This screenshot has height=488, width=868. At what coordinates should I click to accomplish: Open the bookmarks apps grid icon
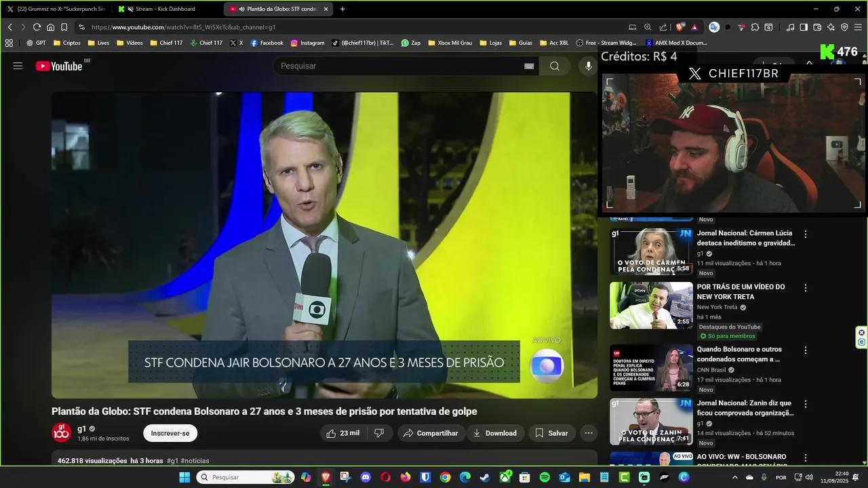pyautogui.click(x=9, y=43)
